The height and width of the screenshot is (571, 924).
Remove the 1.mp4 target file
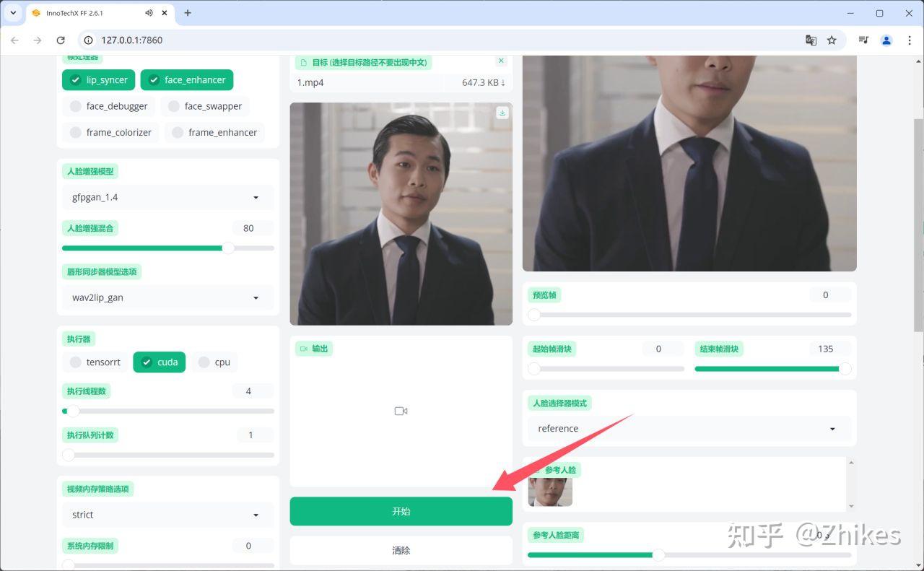click(501, 61)
